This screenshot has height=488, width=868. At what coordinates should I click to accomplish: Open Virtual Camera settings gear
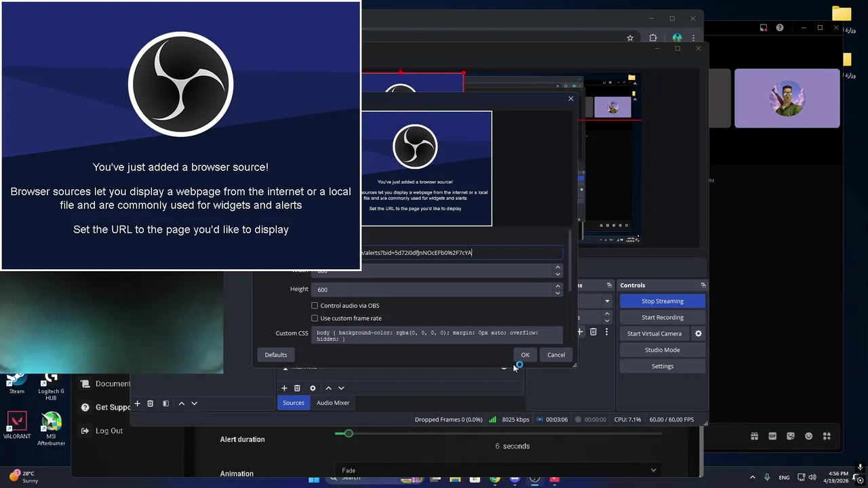698,333
